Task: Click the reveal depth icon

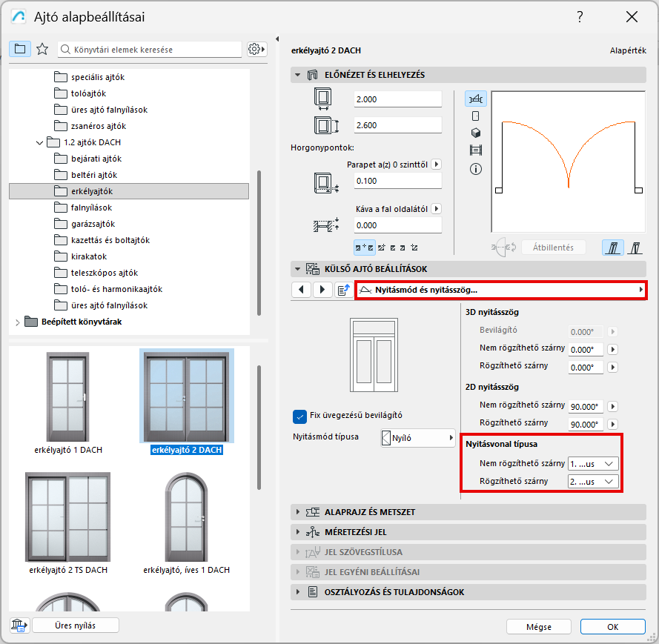Action: 326,225
